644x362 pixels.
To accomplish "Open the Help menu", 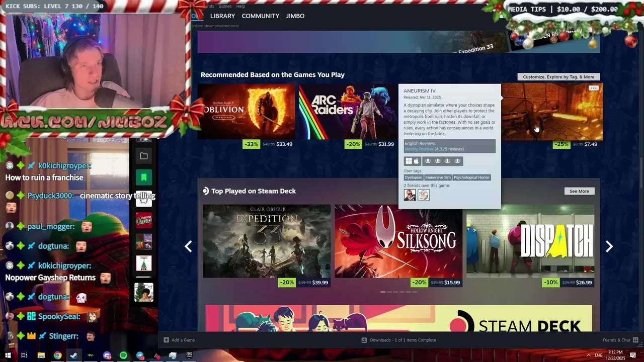I will coord(240,6).
